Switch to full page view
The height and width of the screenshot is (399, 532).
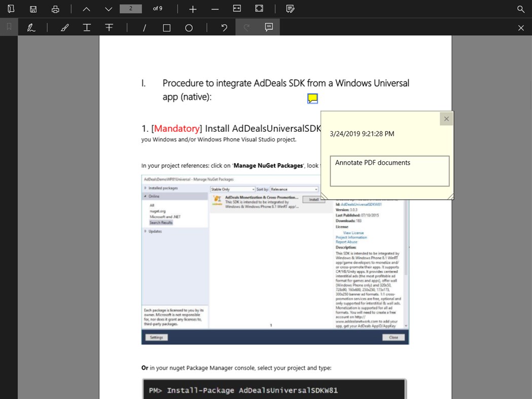click(259, 9)
